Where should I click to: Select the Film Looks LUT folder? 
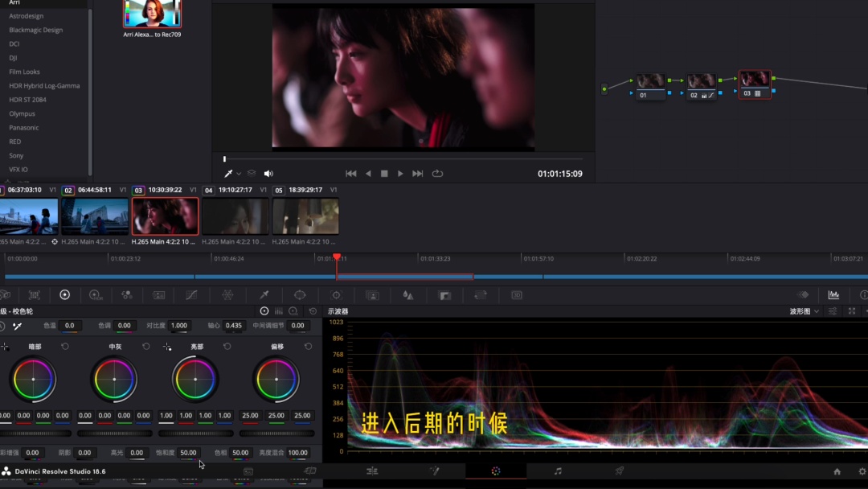pyautogui.click(x=24, y=72)
